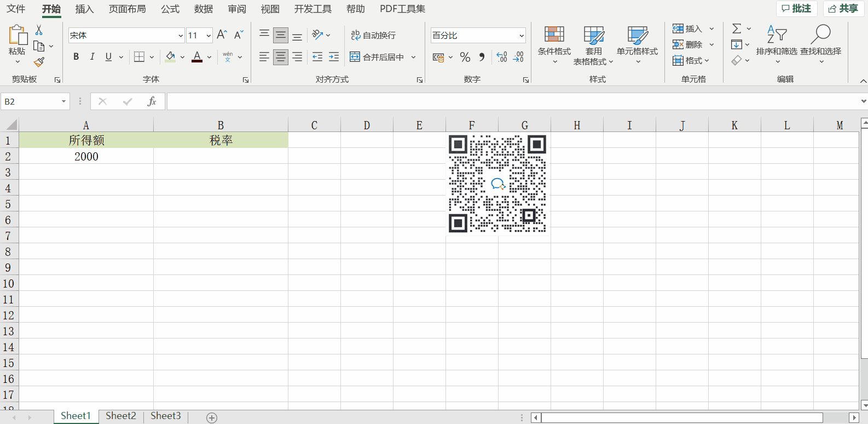
Task: Open the font name dropdown
Action: (181, 36)
